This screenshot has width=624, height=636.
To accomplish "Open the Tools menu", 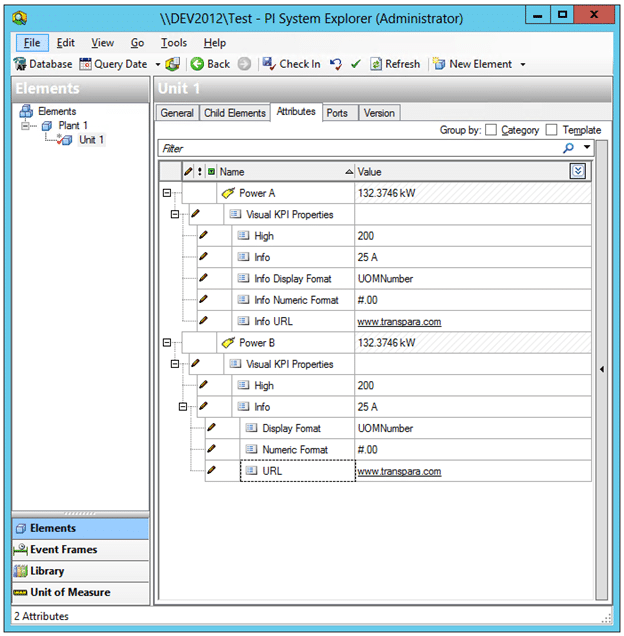I will click(x=173, y=43).
